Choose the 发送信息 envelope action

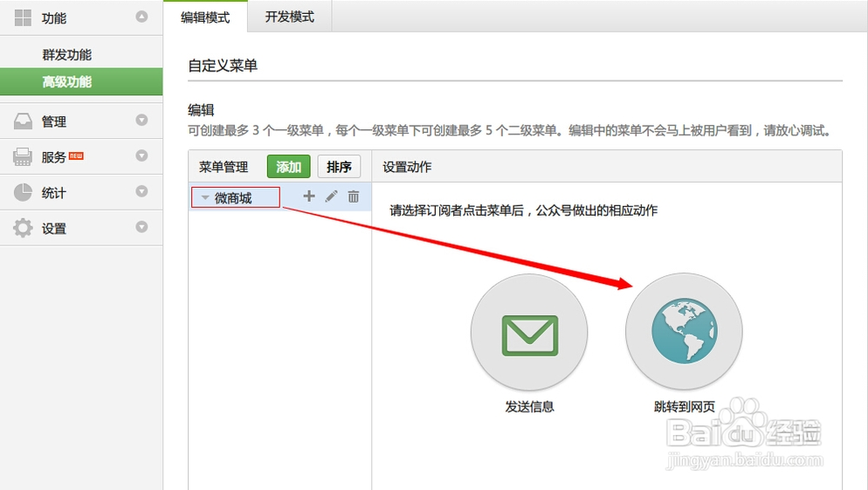point(529,333)
